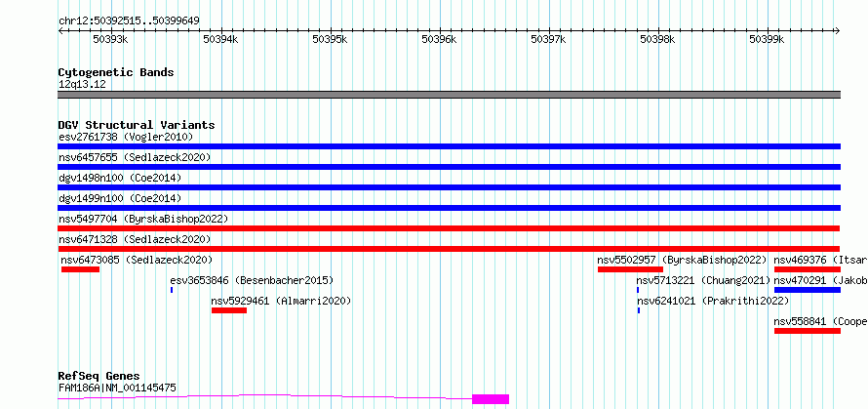Click the esv2761738 (Vogler2010) variant bar
The width and height of the screenshot is (868, 409).
(449, 146)
